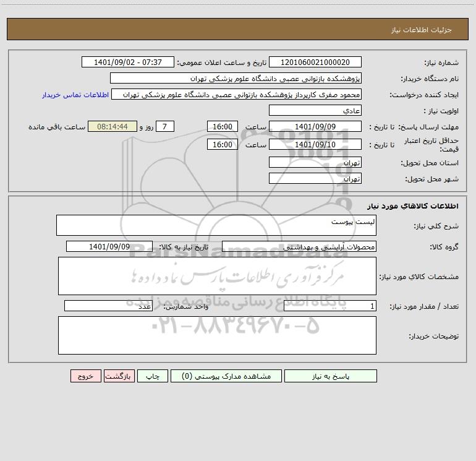Image resolution: width=476 pixels, height=461 pixels.
Task: Click the label 'گروه کالا:'
Action: click(x=444, y=247)
